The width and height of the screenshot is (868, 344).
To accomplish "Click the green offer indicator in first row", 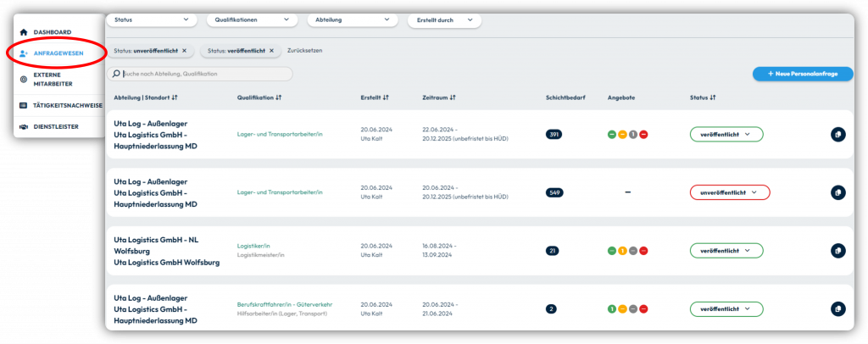I will pos(612,135).
